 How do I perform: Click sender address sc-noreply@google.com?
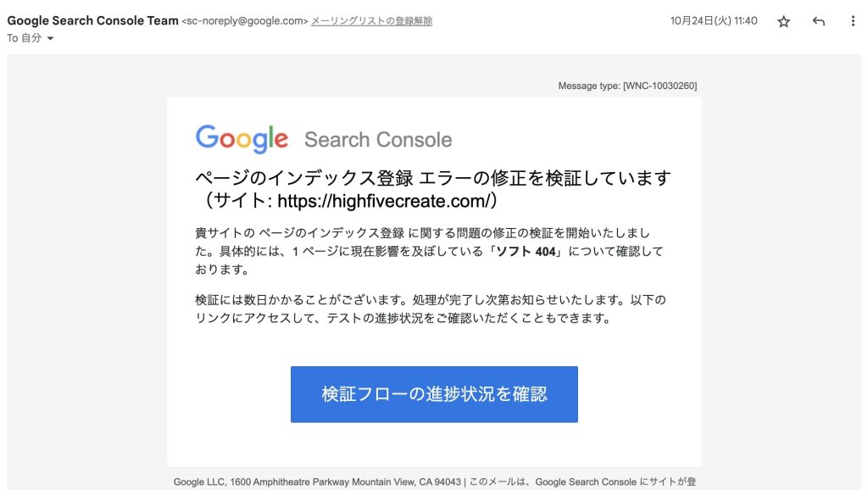(245, 21)
